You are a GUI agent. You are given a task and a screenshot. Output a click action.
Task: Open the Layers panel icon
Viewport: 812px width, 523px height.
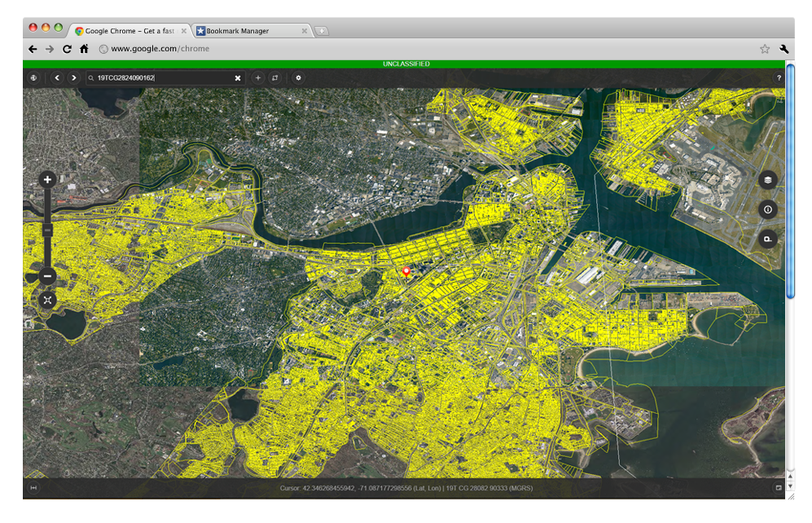(x=766, y=179)
